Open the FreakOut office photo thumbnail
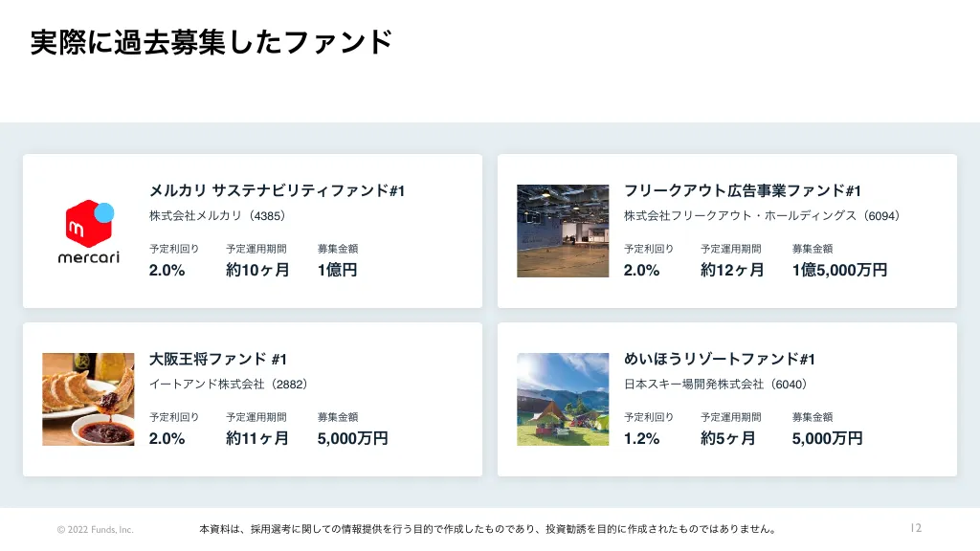The image size is (980, 551). click(x=563, y=231)
